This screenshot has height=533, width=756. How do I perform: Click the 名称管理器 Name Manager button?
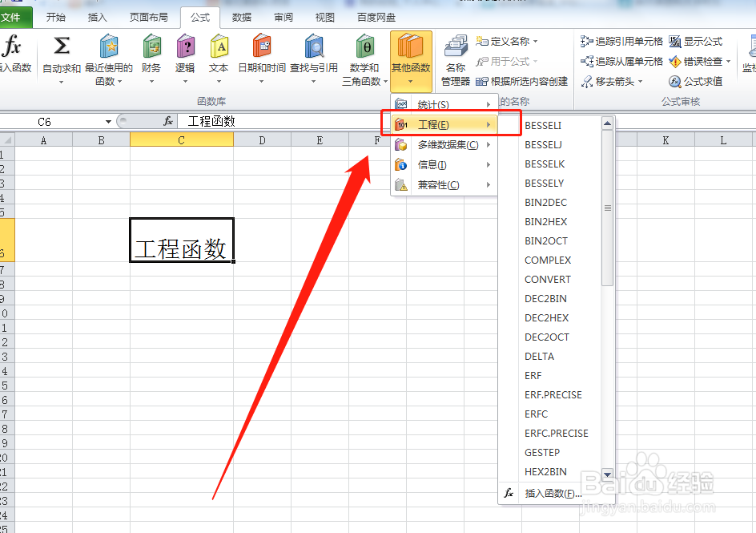point(455,60)
